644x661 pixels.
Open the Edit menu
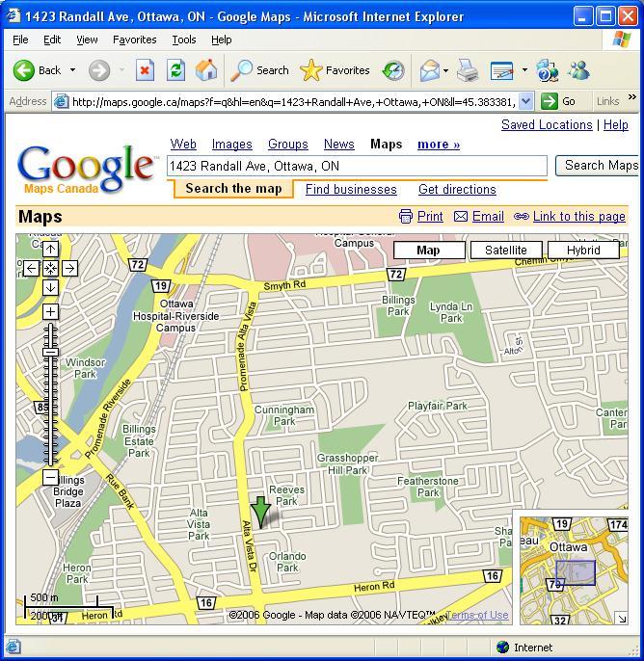click(52, 40)
